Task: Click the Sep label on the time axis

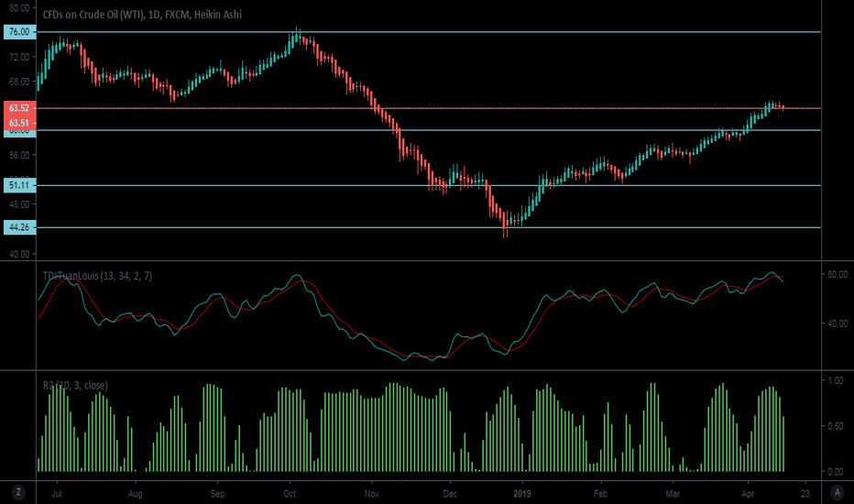Action: tap(217, 494)
